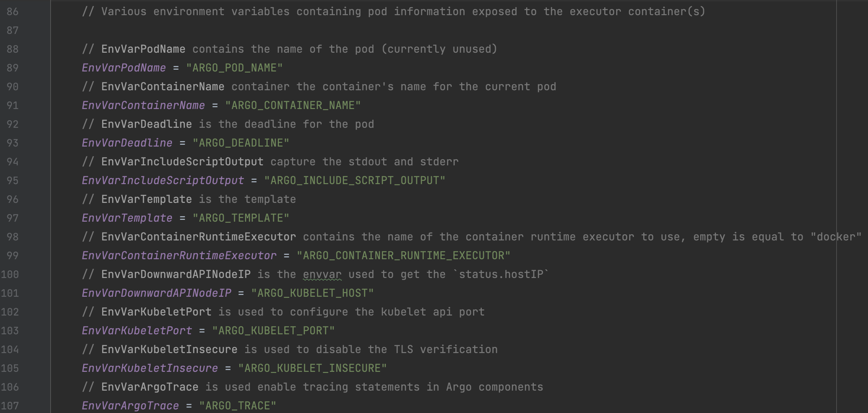Click the "ARGO_KUBELET_INSECURE" string

[312, 368]
